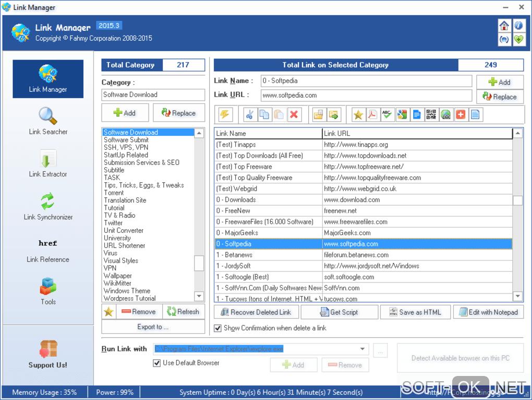The width and height of the screenshot is (532, 400).
Task: Open the Link Extractor module
Action: (48, 163)
